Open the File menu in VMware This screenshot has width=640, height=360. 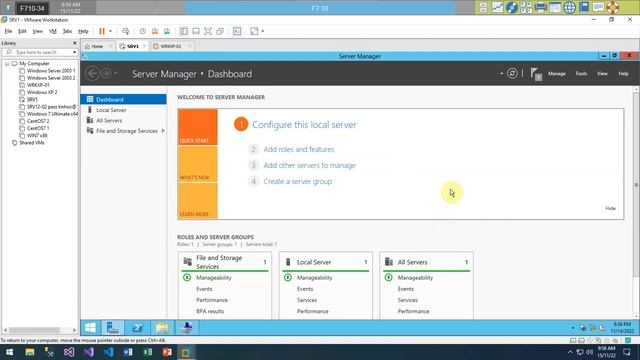[x=8, y=31]
